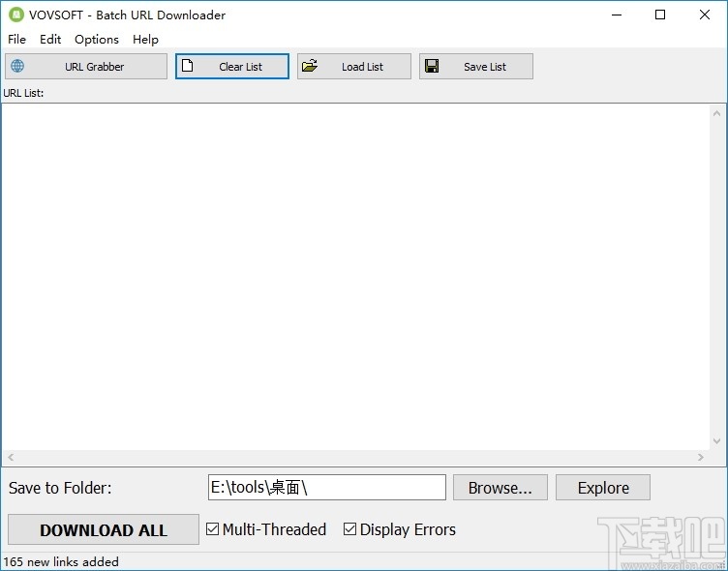Maximize the Batch URL Downloader window
The height and width of the screenshot is (571, 728).
coord(660,15)
